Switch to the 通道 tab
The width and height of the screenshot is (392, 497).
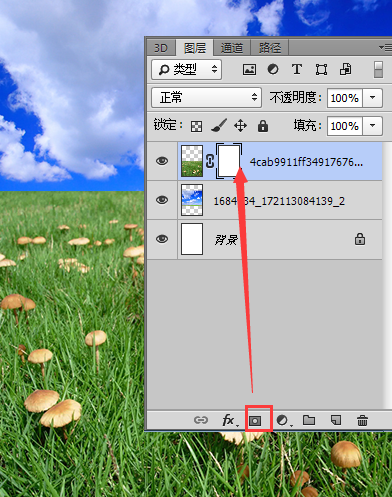coord(232,48)
